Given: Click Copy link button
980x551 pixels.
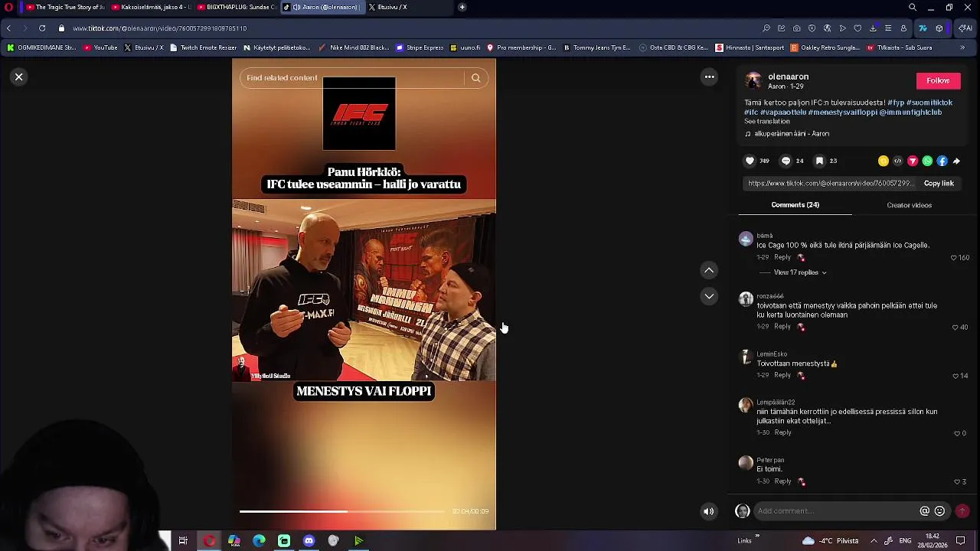Looking at the screenshot, I should (939, 184).
